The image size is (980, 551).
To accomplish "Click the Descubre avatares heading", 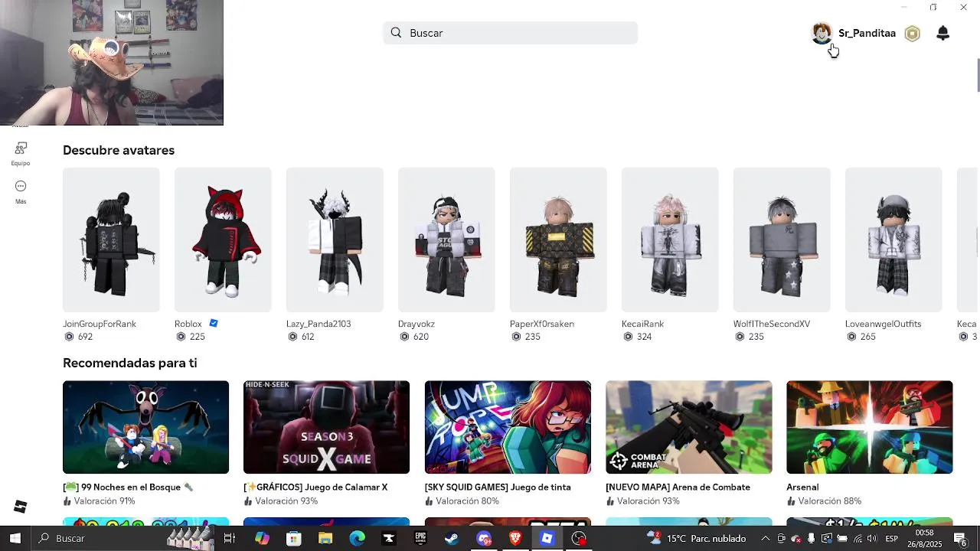I will (119, 150).
